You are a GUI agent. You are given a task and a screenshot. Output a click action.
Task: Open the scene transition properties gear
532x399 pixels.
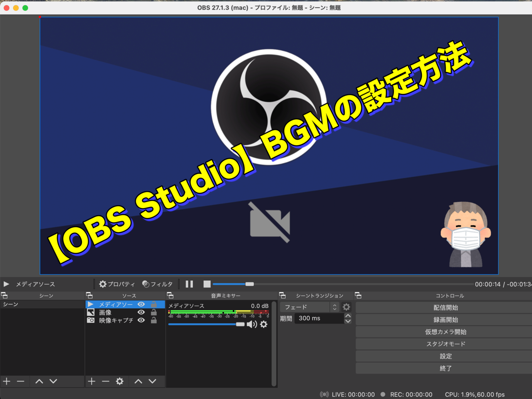coord(346,307)
